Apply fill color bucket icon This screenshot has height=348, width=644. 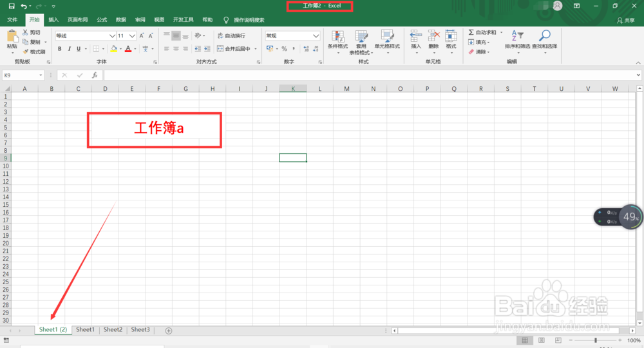point(114,49)
